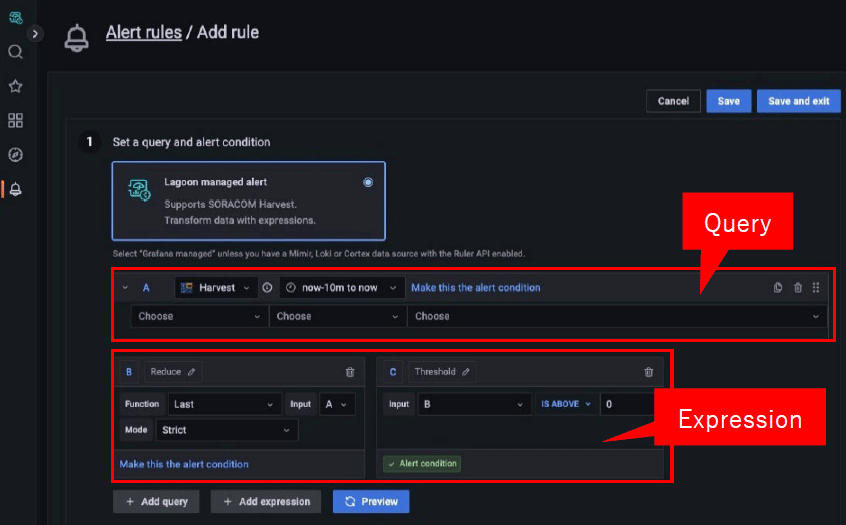Open the Threshold Input B dropdown

coord(474,404)
